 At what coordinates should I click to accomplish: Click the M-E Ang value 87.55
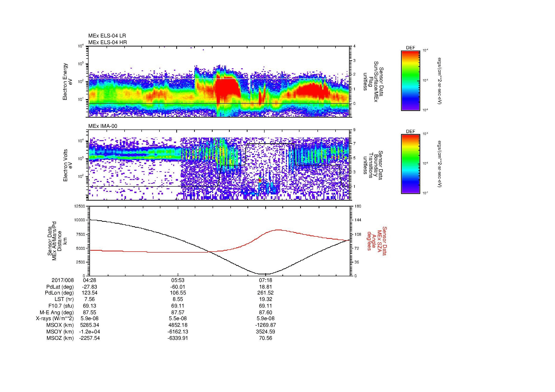pos(89,312)
